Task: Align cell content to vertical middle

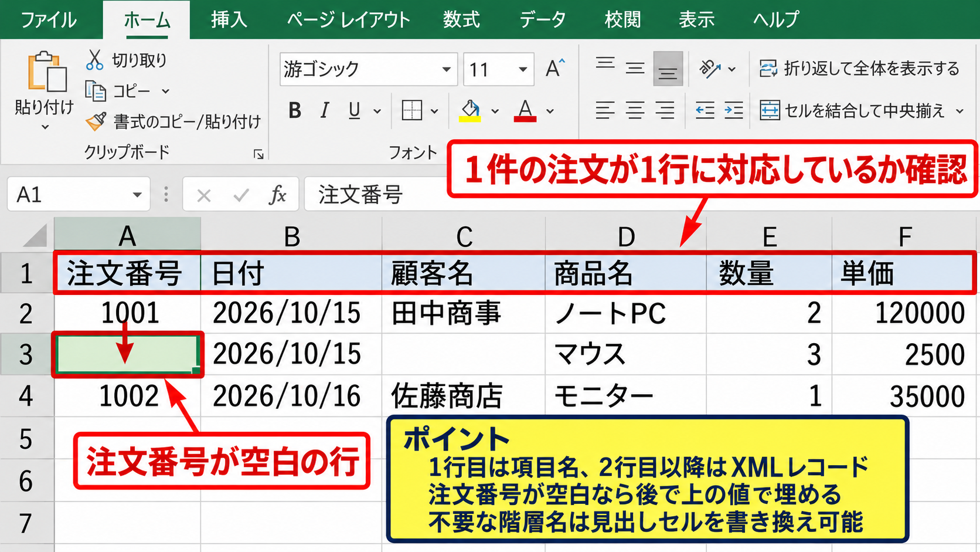Action: tap(635, 69)
